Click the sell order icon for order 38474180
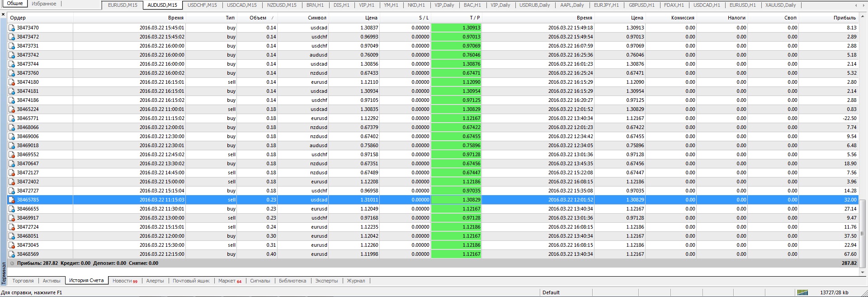The width and height of the screenshot is (868, 297). (12, 82)
